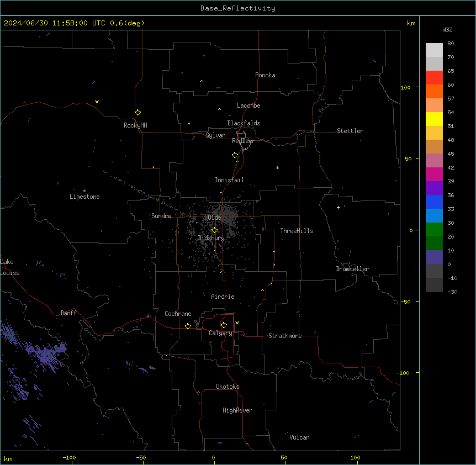This screenshot has height=465, width=476.
Task: Pick the purple 36-39 dBZ legend swatch
Action: [434, 188]
